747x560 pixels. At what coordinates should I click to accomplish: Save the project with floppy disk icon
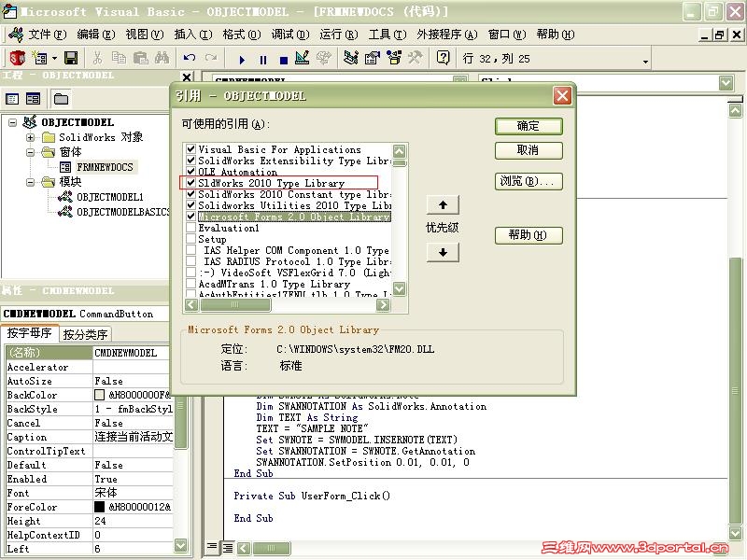[x=71, y=58]
